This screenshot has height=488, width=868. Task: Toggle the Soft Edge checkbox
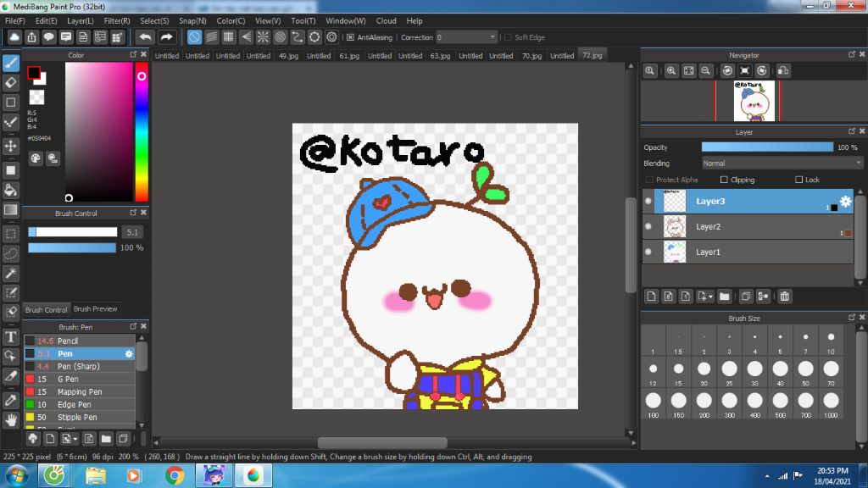[x=509, y=37]
